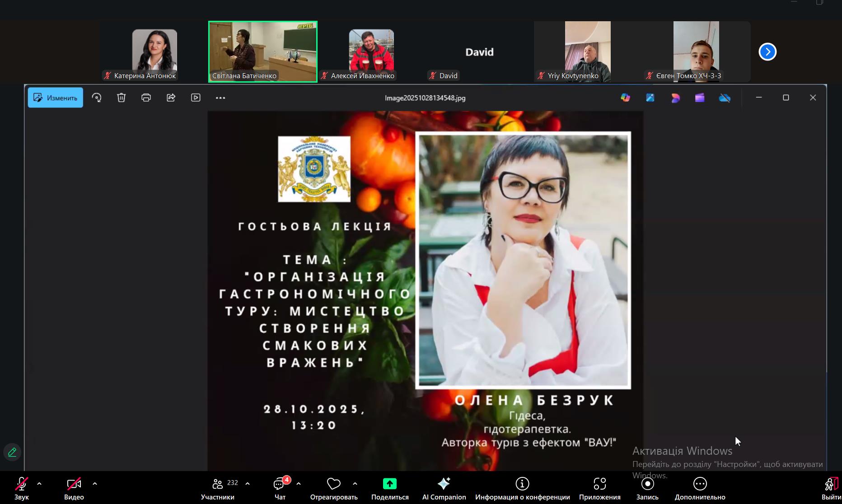Expand video options arrow beside Видео
Image resolution: width=842 pixels, height=504 pixels.
tap(95, 484)
